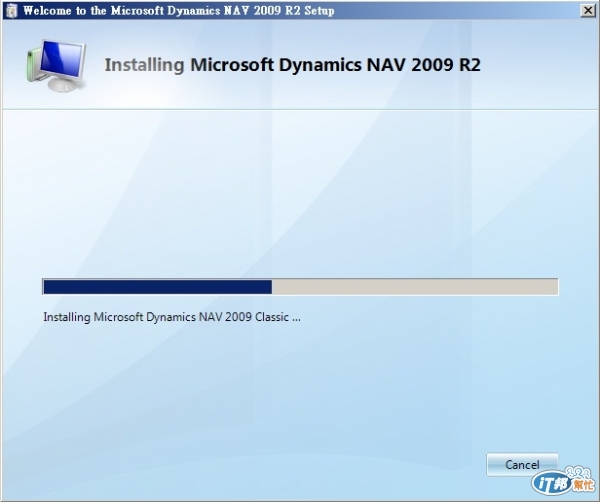Click the installation progress bar
The height and width of the screenshot is (502, 600).
coord(300,287)
